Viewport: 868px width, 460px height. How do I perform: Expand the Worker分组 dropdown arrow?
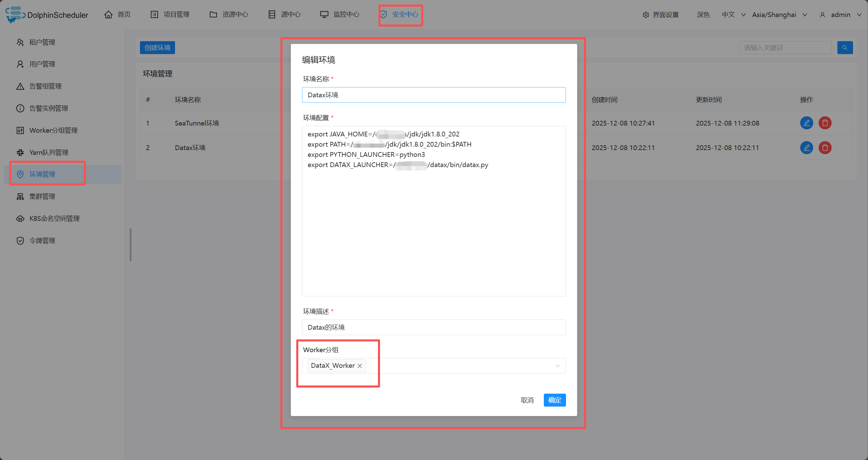click(557, 366)
